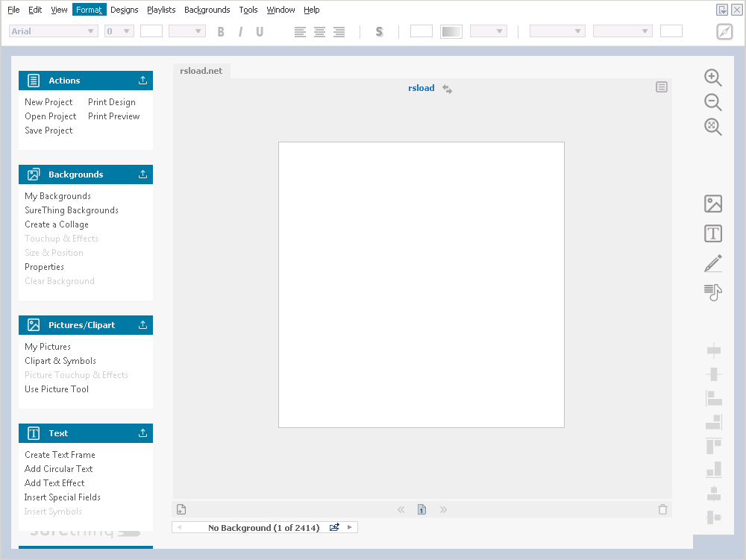Viewport: 746px width, 560px height.
Task: Add a new page with the page icon
Action: (181, 509)
